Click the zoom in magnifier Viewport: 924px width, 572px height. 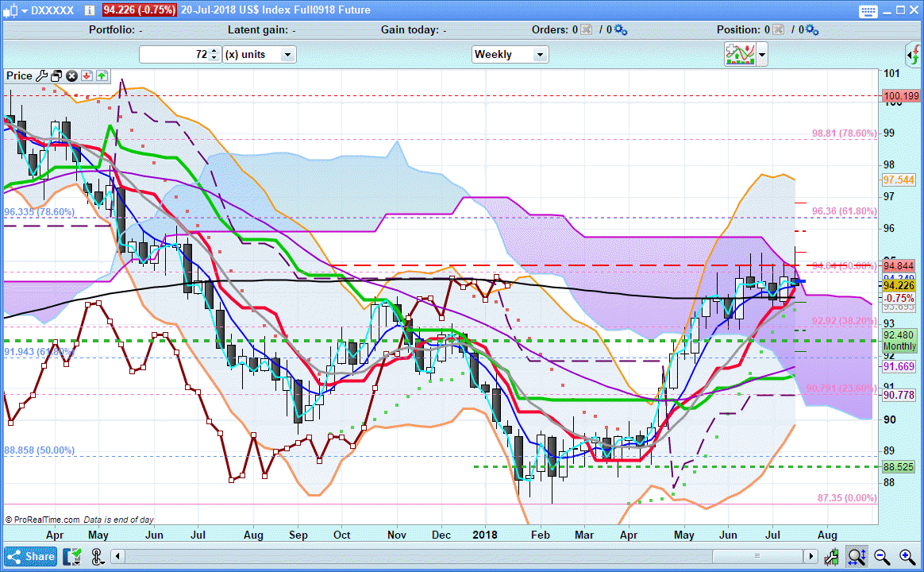point(907,556)
